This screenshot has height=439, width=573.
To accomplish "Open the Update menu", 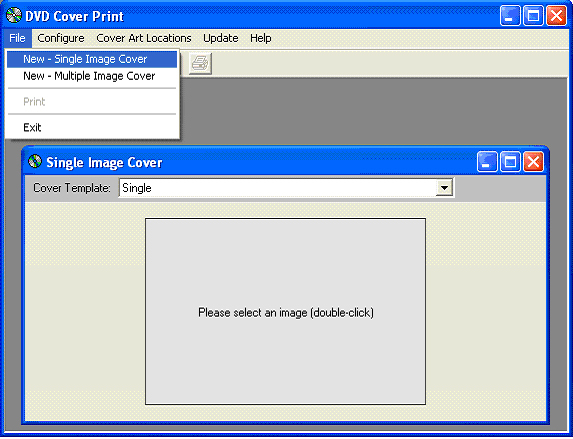I will coord(221,38).
